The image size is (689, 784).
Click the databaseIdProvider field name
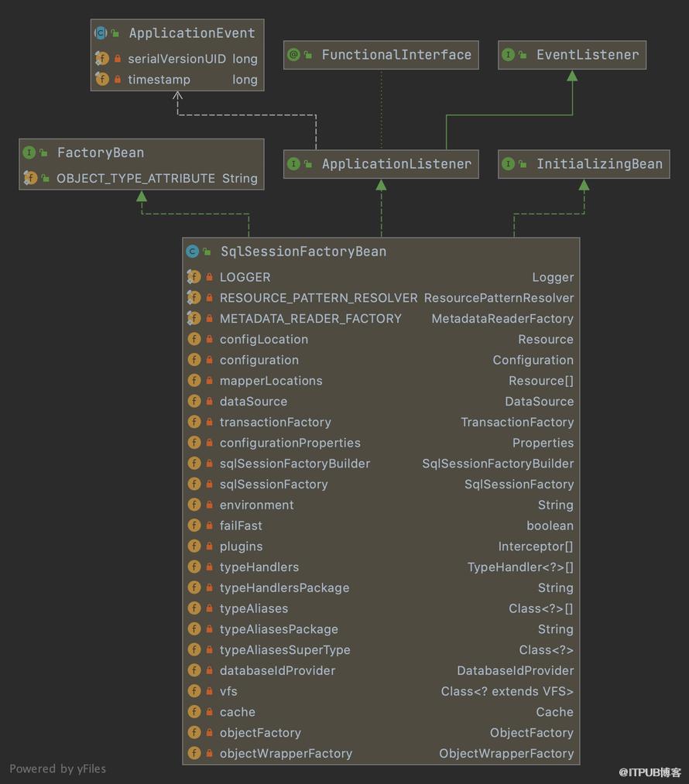click(277, 670)
